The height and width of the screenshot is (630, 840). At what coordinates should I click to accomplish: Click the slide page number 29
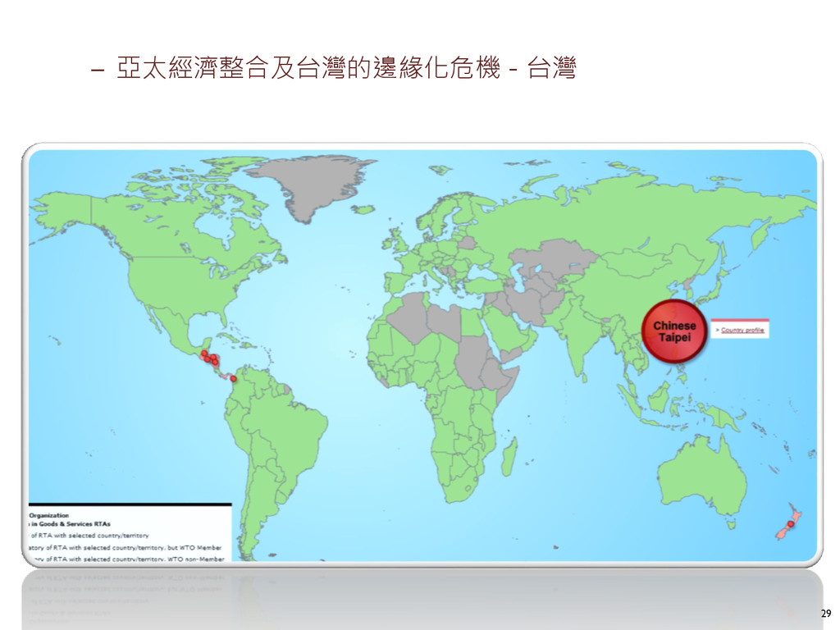tap(825, 614)
